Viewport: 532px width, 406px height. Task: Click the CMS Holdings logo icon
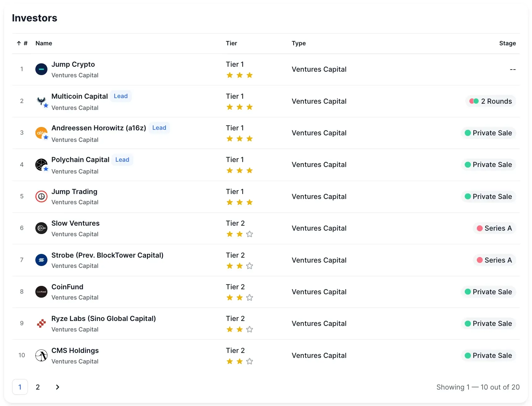coord(41,355)
